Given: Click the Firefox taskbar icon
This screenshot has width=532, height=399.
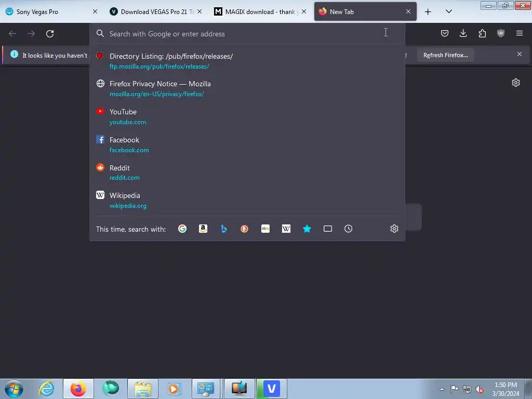Looking at the screenshot, I should [78, 389].
